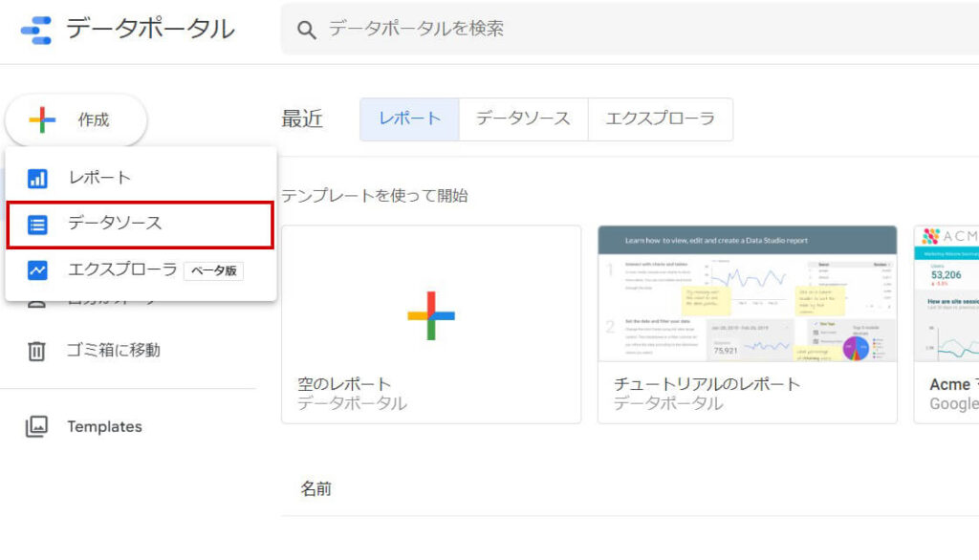This screenshot has height=560, width=979.
Task: Click the Templates gallery icon
Action: 36,427
